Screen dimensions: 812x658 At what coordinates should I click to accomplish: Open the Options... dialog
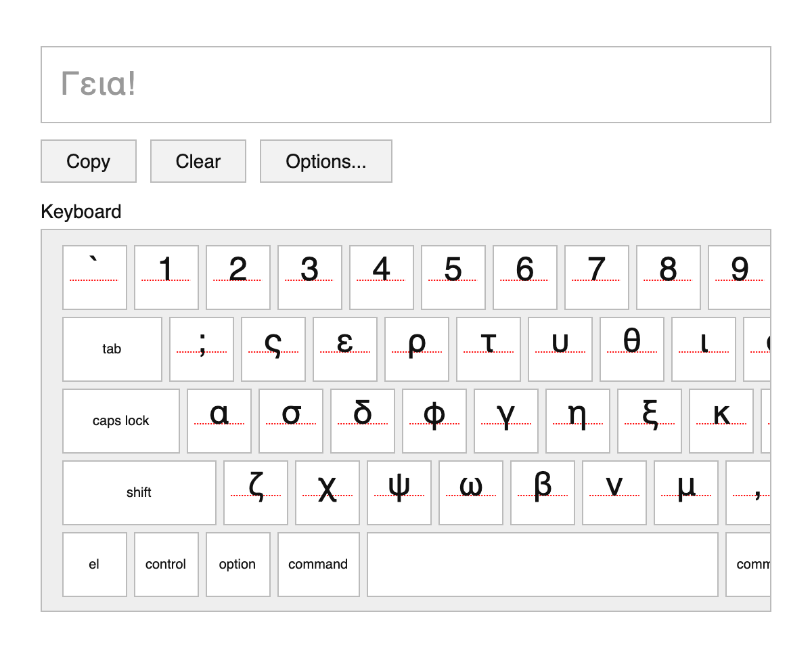click(x=325, y=161)
